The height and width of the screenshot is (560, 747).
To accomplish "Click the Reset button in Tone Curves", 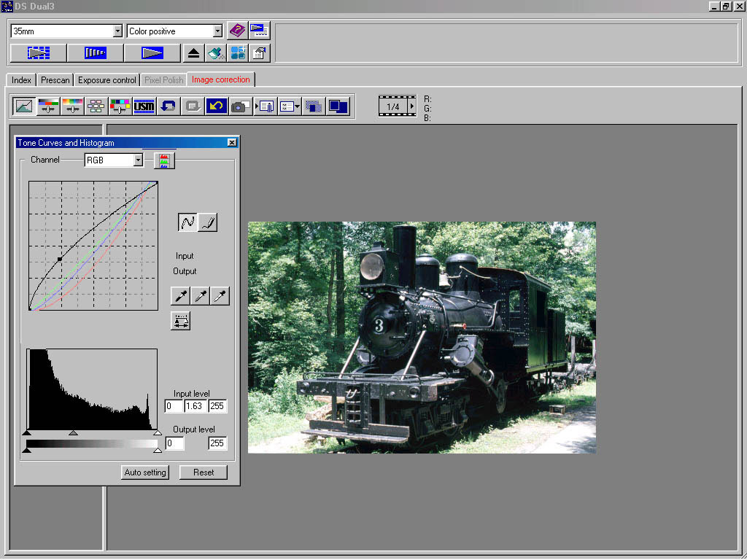I will point(204,472).
